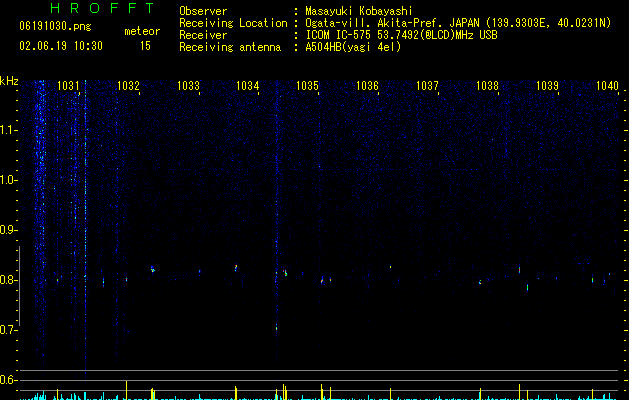Click time axis marker 1035

coord(307,85)
